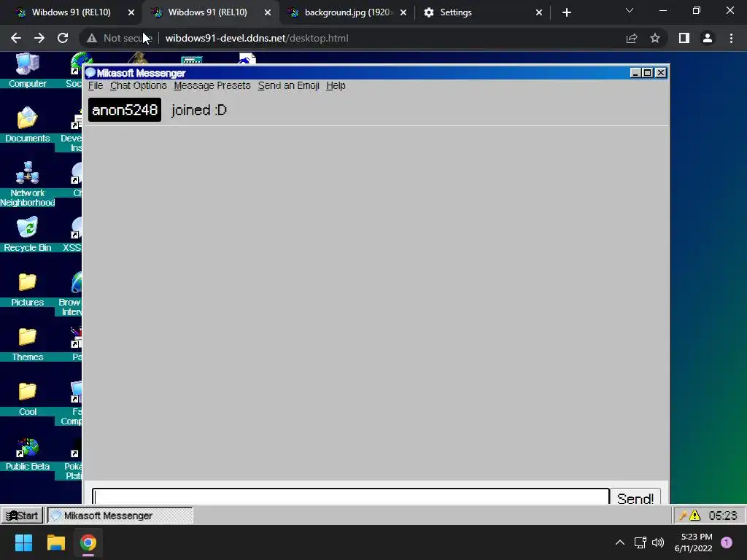This screenshot has width=747, height=560.
Task: Open the volume tray icon
Action: pos(658,542)
